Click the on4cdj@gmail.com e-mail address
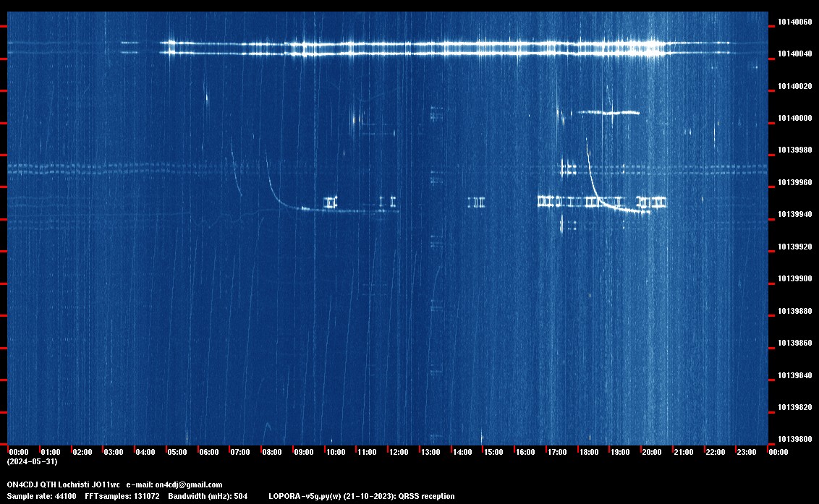Image resolution: width=819 pixels, height=504 pixels. click(189, 484)
